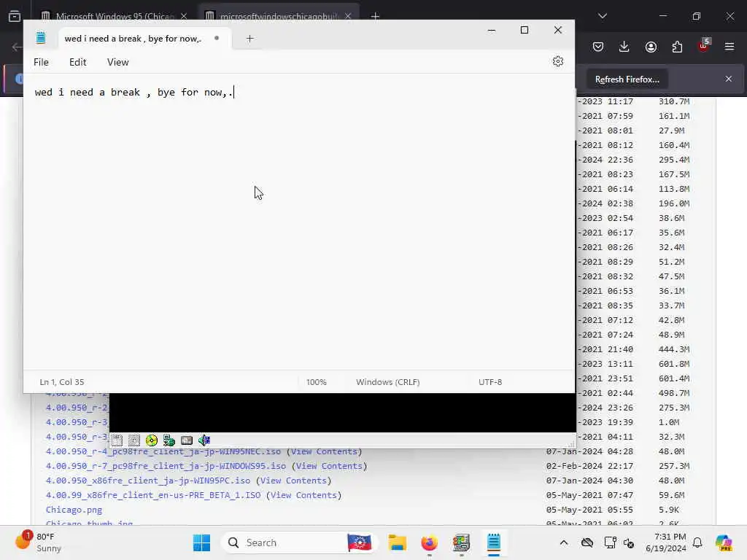
Task: Open 4.00.950_r-7_pc98fre_client_ja-jp-WINDOWS95.iso link
Action: point(166,466)
